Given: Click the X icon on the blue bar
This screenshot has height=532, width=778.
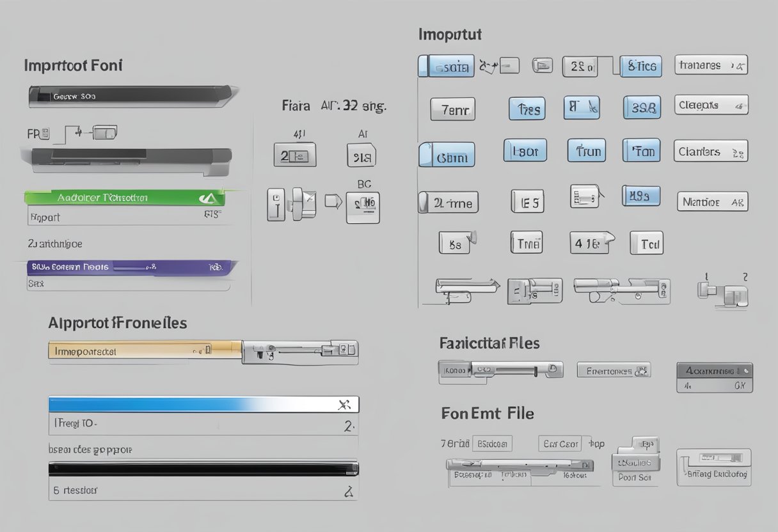Looking at the screenshot, I should click(x=344, y=404).
